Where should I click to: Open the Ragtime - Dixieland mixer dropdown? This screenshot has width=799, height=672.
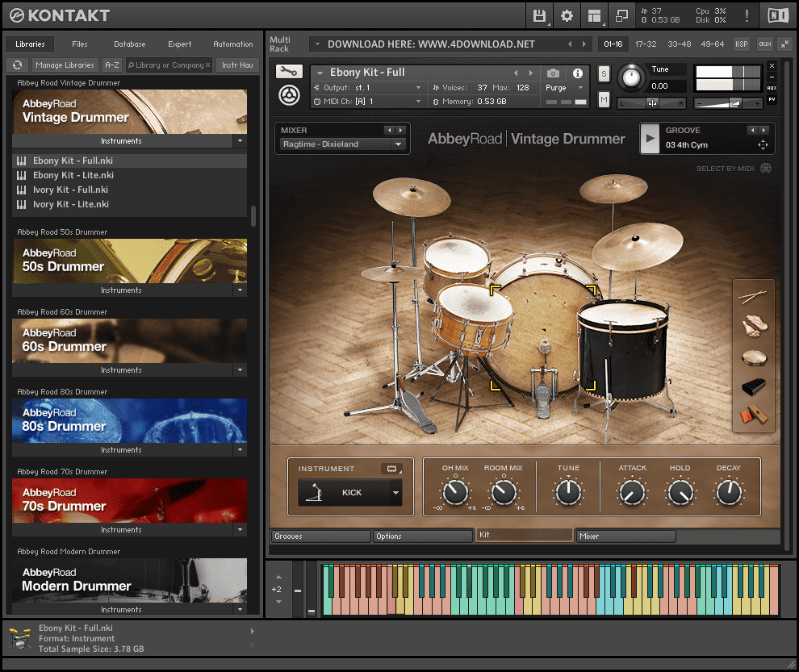point(341,144)
